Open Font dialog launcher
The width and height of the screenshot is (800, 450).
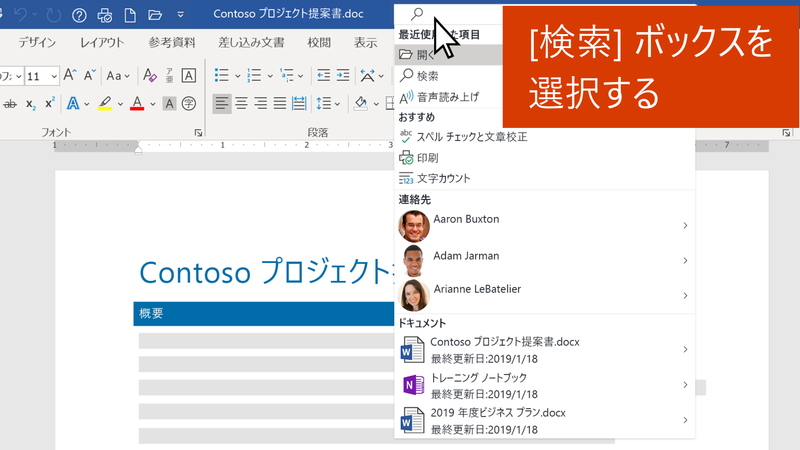point(198,133)
